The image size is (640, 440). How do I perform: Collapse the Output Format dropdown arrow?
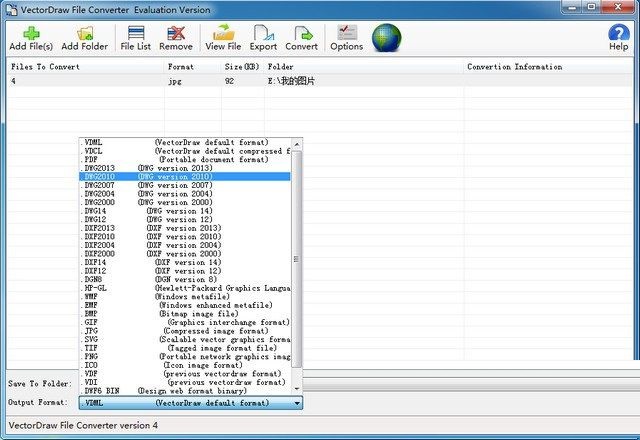pyautogui.click(x=297, y=403)
